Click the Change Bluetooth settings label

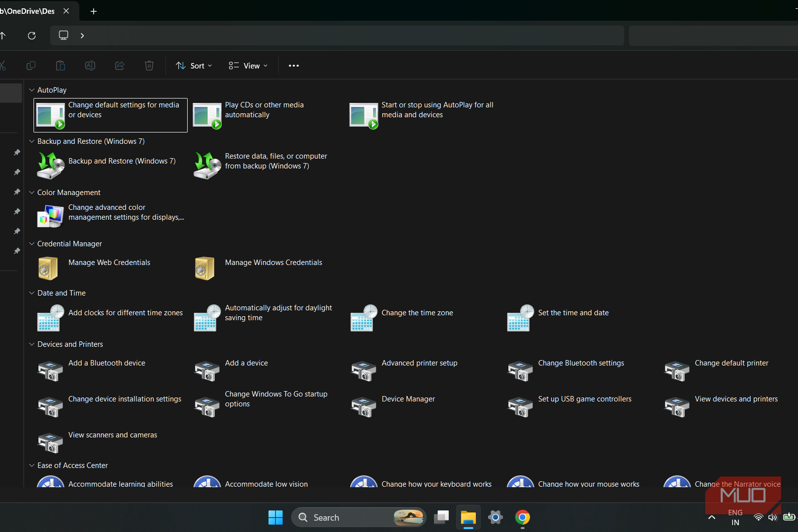coord(581,363)
